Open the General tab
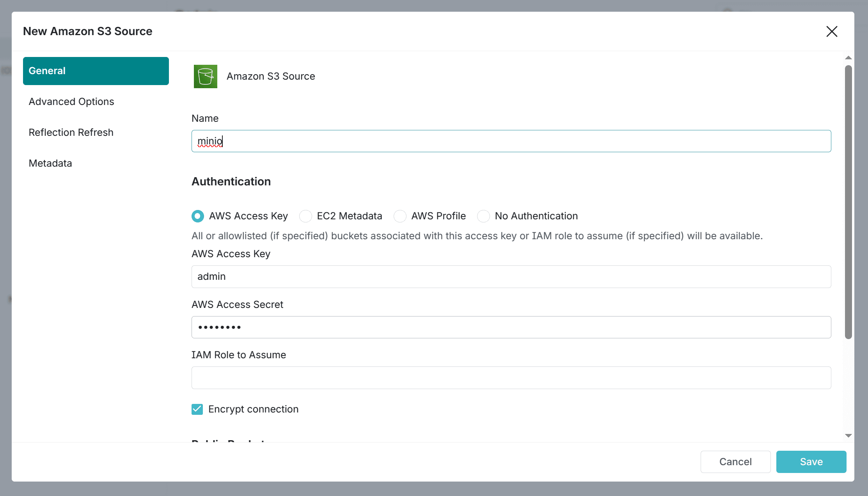 [x=96, y=71]
